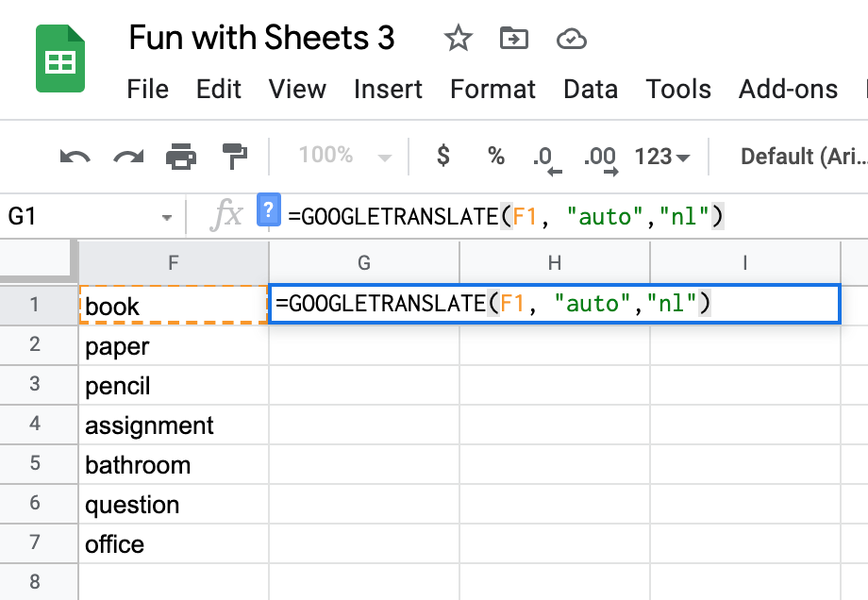Open the 123 number format dropdown
The image size is (868, 600).
click(662, 157)
